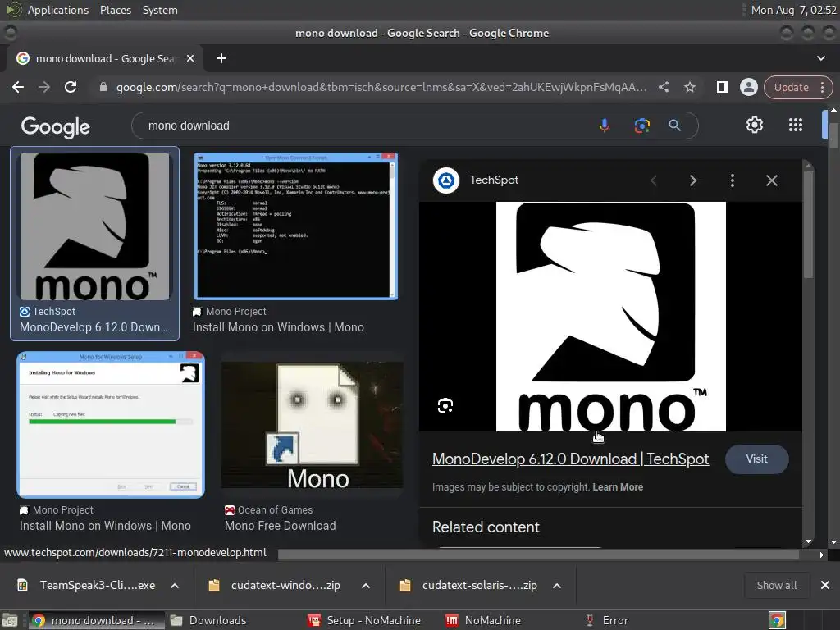Search by image with Google Lens
This screenshot has width=840, height=630.
(641, 126)
